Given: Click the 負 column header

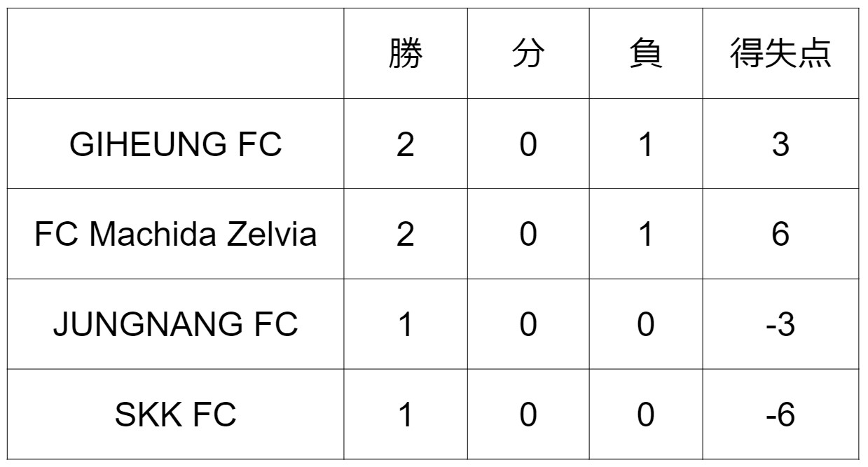Looking at the screenshot, I should tap(645, 54).
